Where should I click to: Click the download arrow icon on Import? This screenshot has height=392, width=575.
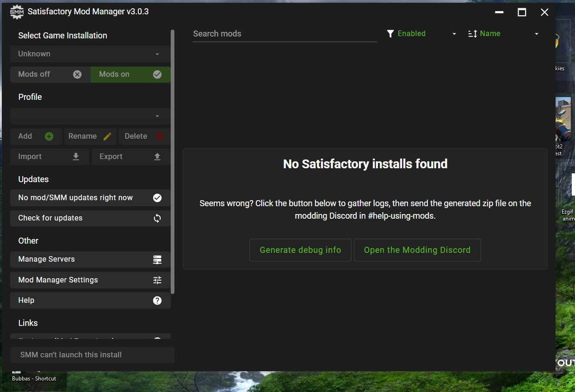76,157
